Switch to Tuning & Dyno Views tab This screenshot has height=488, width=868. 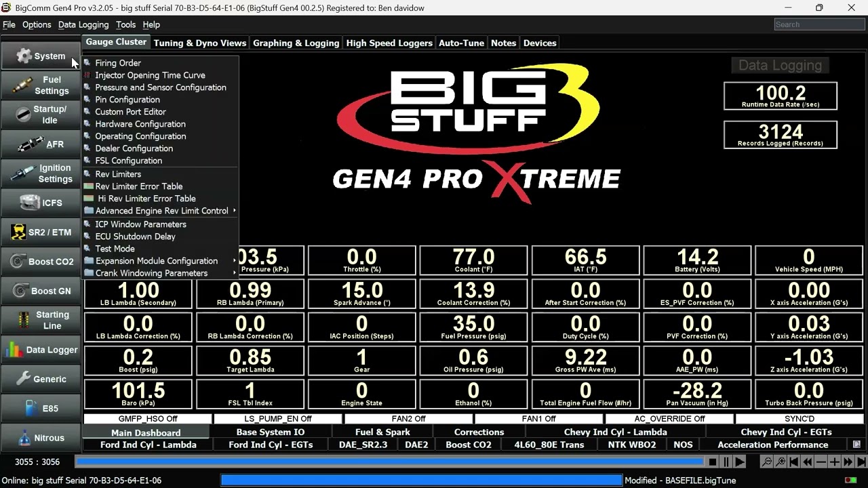200,43
